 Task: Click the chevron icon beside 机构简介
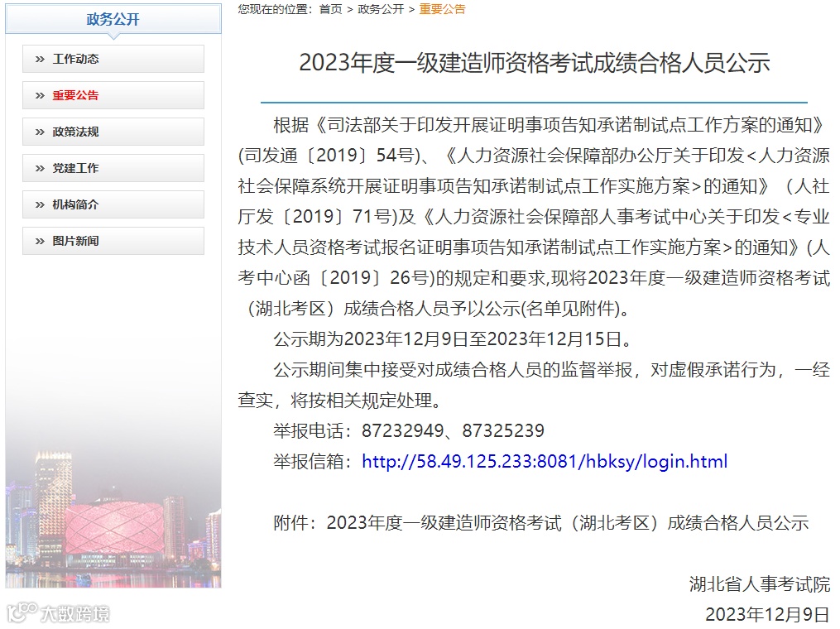pyautogui.click(x=40, y=205)
